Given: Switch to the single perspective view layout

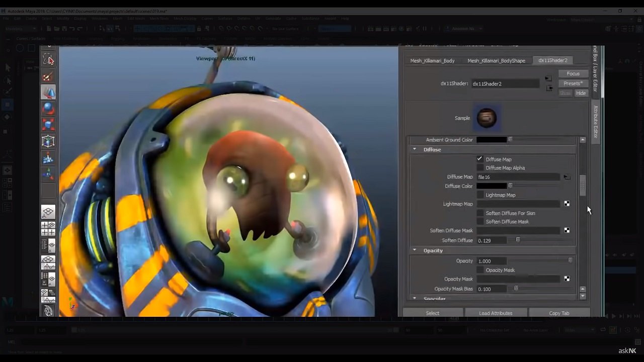Looking at the screenshot, I should 48,213.
